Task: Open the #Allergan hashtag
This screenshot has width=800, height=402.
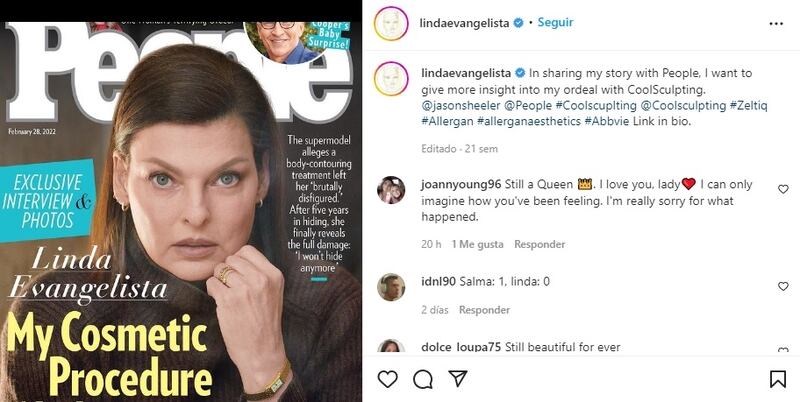Action: pos(446,121)
